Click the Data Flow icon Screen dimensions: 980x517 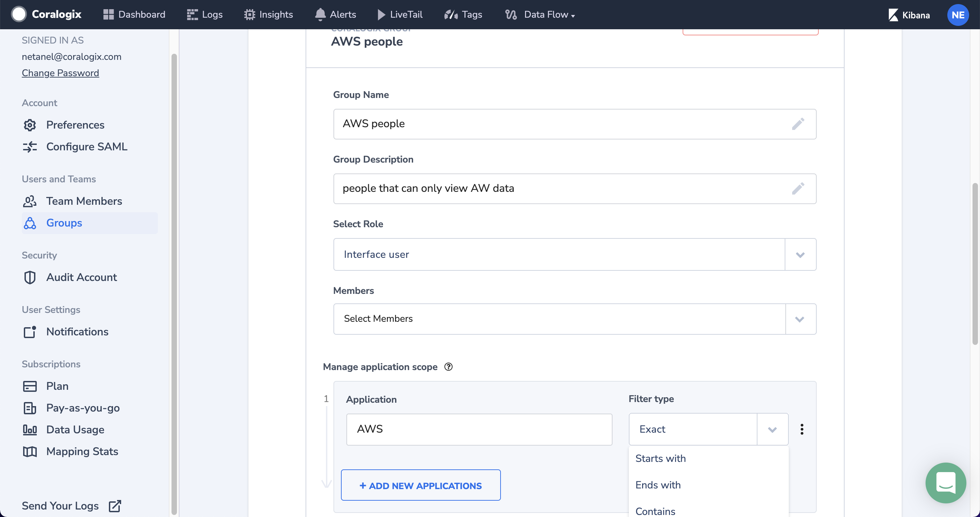click(511, 14)
